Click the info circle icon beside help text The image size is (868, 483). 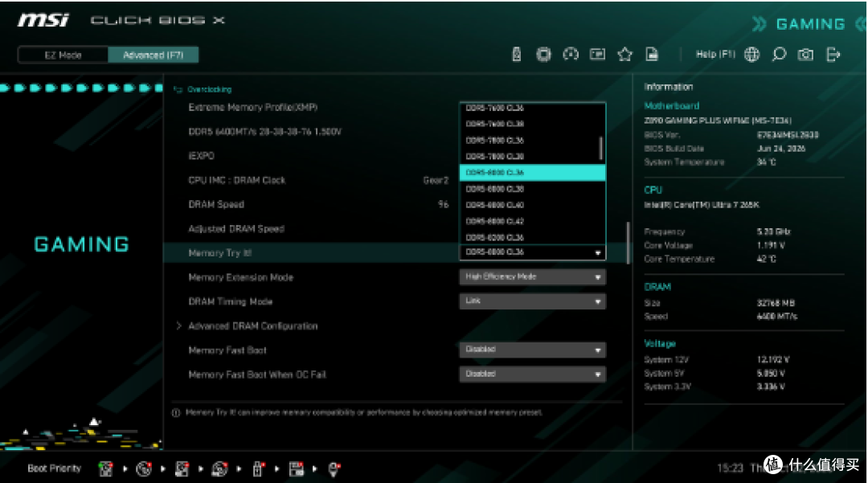[176, 413]
